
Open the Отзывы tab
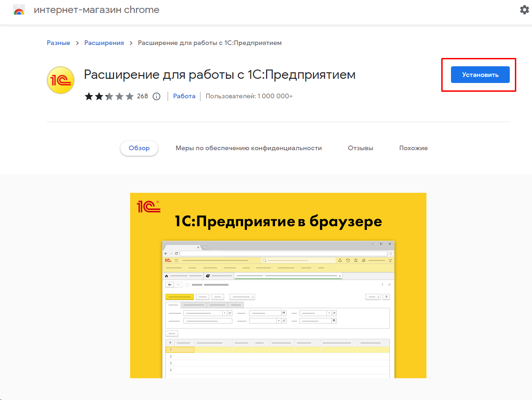360,148
